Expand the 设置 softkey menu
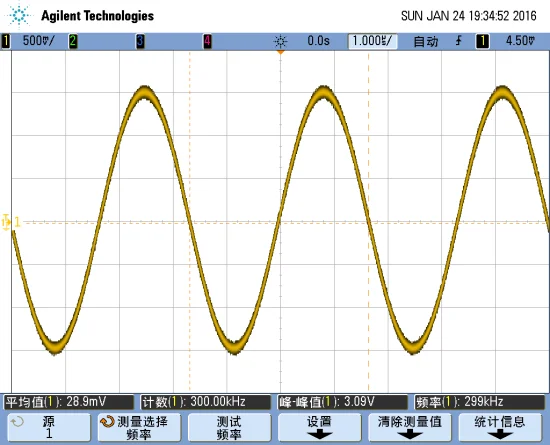 tap(320, 427)
